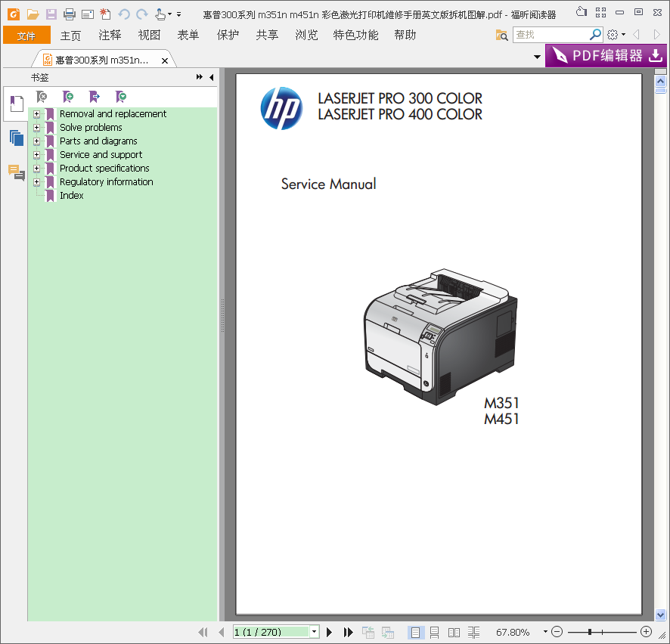670x644 pixels.
Task: Open quick access toolbar customize arrow
Action: pyautogui.click(x=178, y=14)
